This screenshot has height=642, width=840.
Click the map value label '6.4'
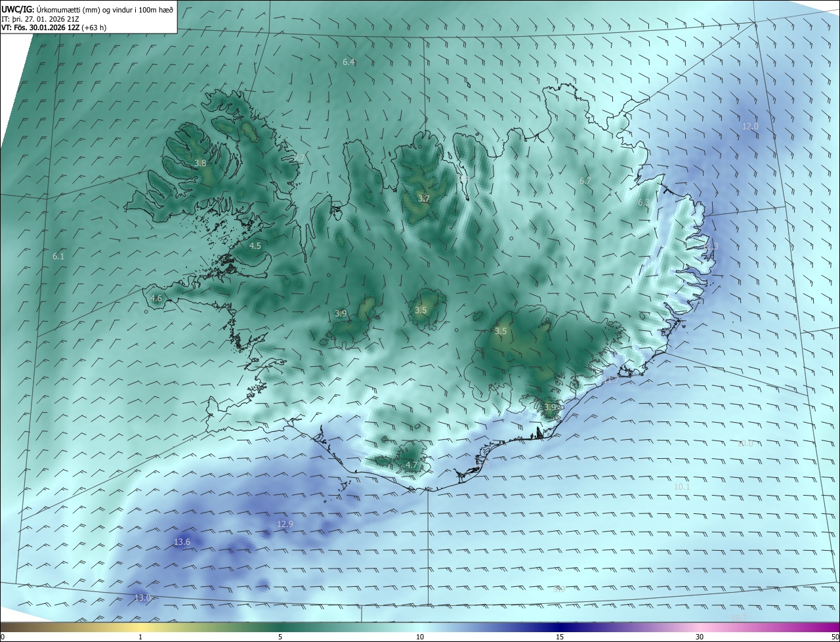pyautogui.click(x=348, y=62)
